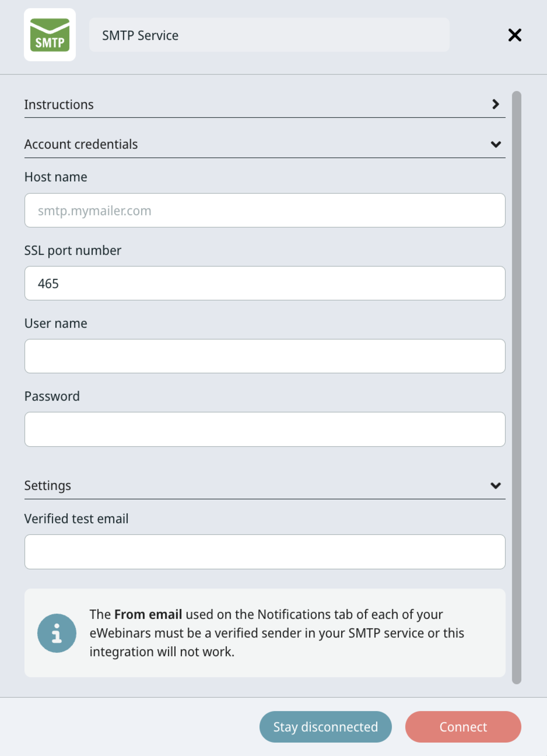The height and width of the screenshot is (756, 547).
Task: Click the Account credentials section header
Action: [81, 144]
